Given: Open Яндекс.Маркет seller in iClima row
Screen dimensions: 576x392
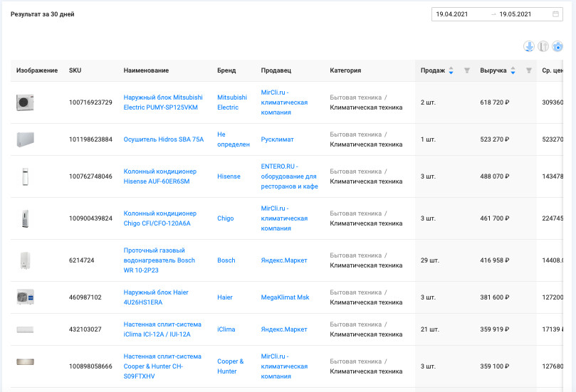Looking at the screenshot, I should (284, 329).
